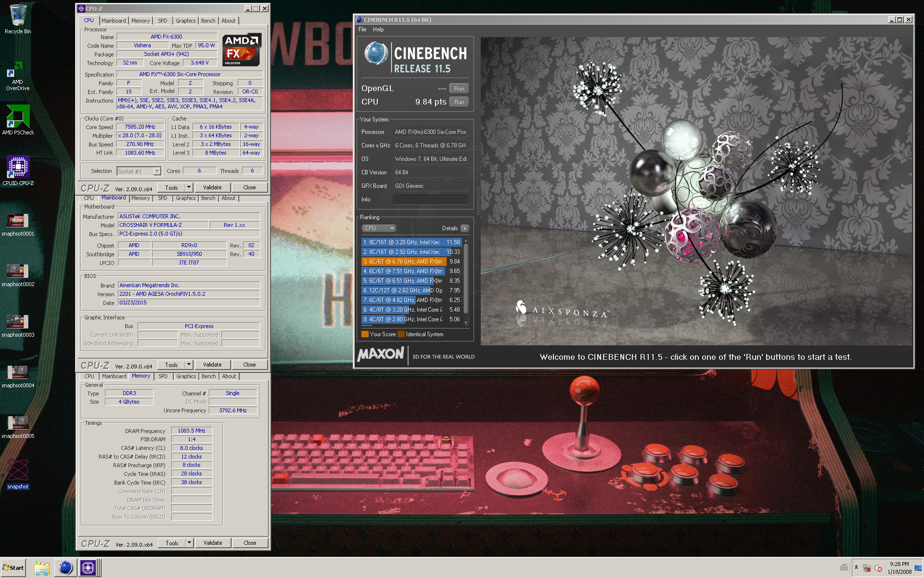Screen dimensions: 924x578
Task: Open SPD tab in top CPU-Z window
Action: 163,21
